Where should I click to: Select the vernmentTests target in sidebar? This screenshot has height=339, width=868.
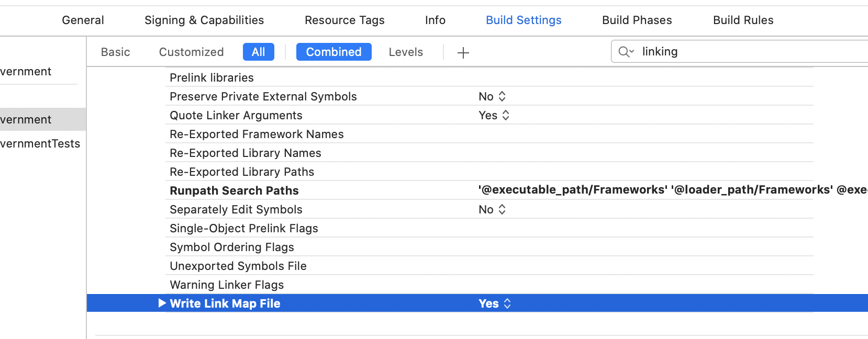tap(40, 143)
